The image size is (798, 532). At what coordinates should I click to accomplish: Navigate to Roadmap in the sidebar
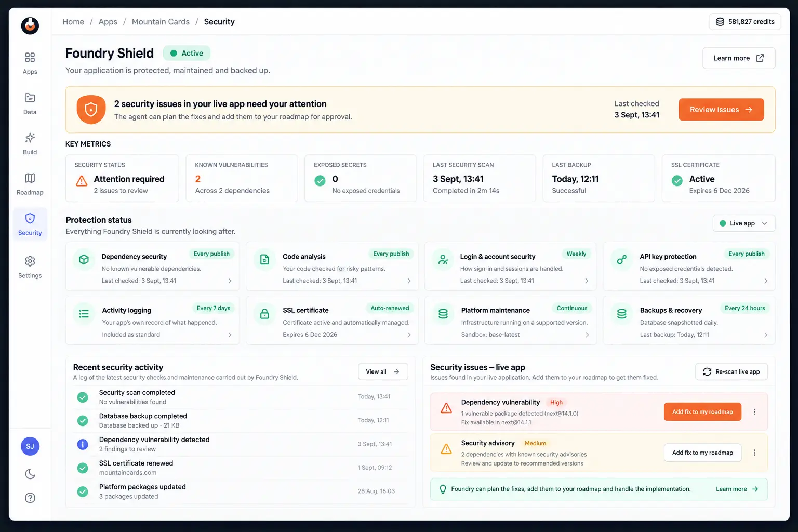(30, 184)
